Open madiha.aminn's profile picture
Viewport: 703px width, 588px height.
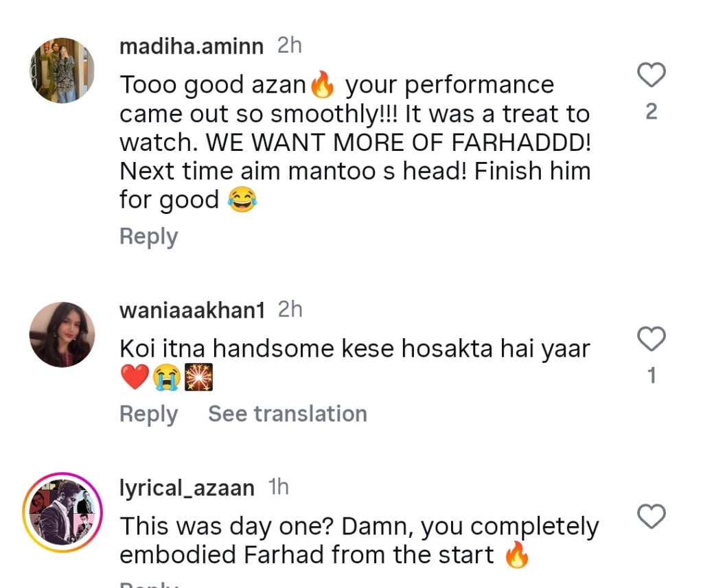coord(62,71)
